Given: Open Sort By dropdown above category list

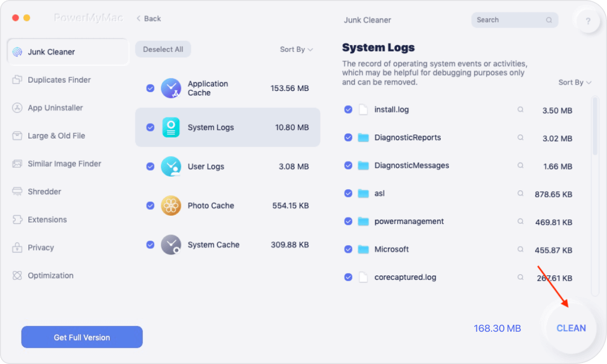Looking at the screenshot, I should pyautogui.click(x=296, y=49).
